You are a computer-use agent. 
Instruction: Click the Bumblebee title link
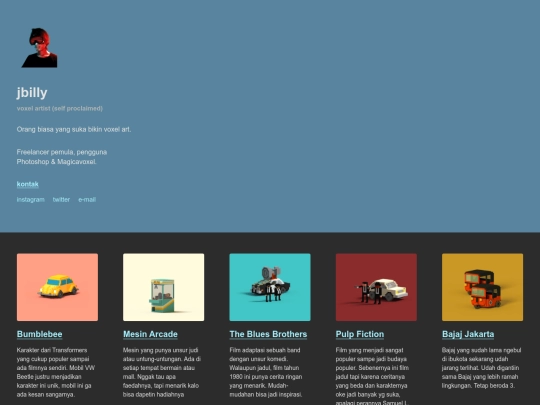click(x=40, y=334)
